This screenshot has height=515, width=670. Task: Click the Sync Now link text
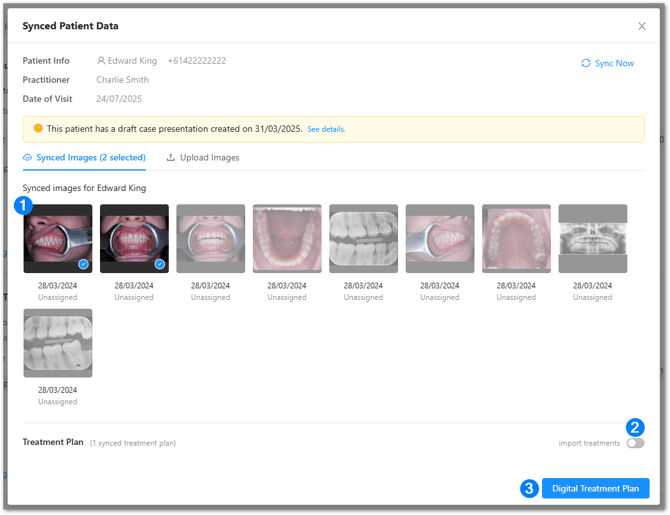tap(614, 63)
